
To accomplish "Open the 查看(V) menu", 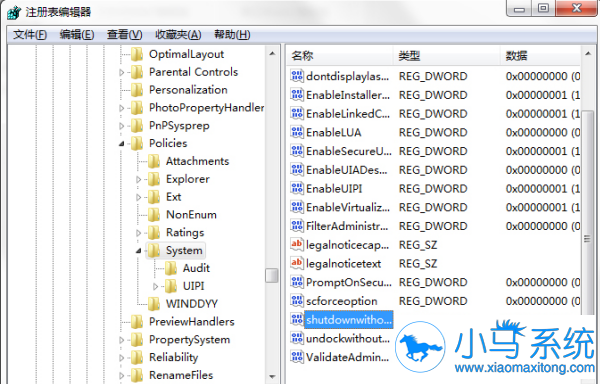I will click(125, 35).
